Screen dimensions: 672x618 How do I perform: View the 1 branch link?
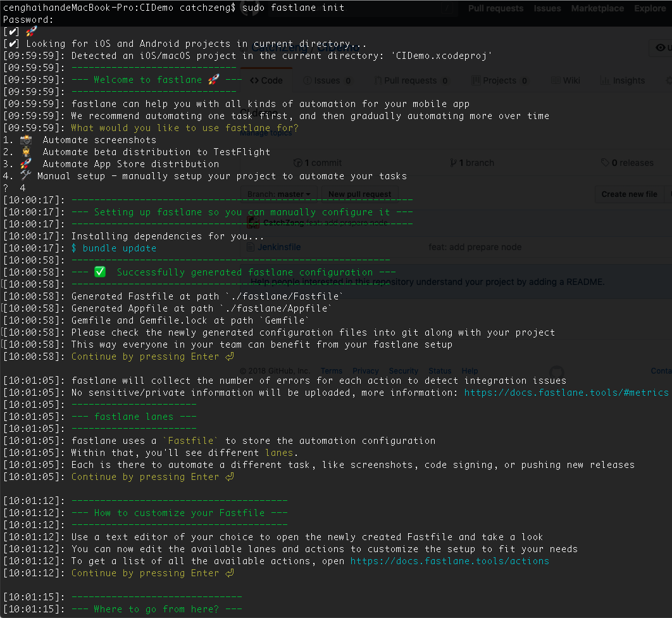click(x=472, y=163)
